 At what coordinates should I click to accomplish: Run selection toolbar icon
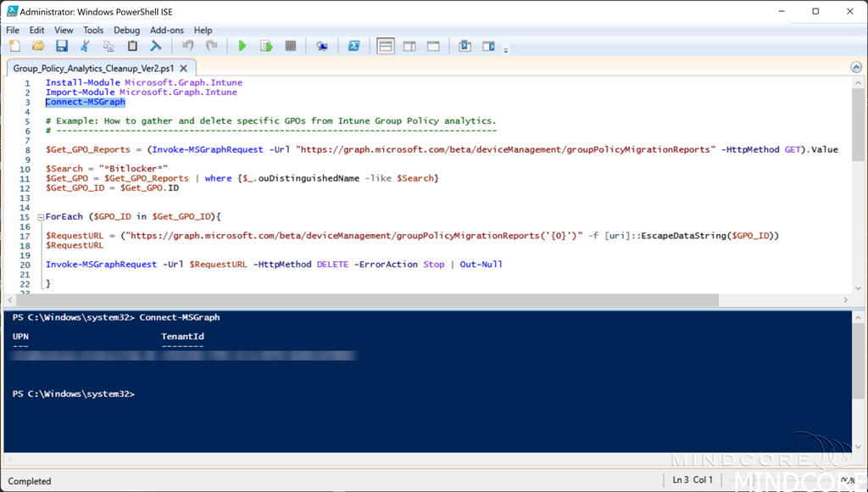click(x=266, y=46)
